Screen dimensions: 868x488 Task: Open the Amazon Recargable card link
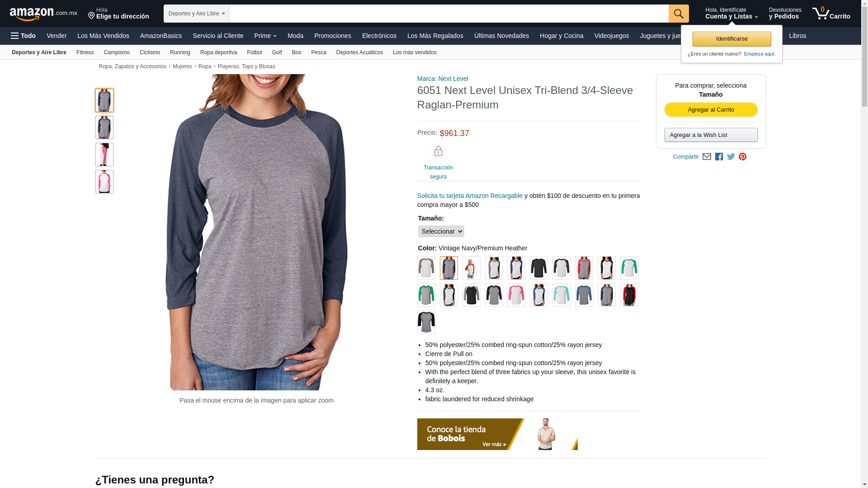470,196
